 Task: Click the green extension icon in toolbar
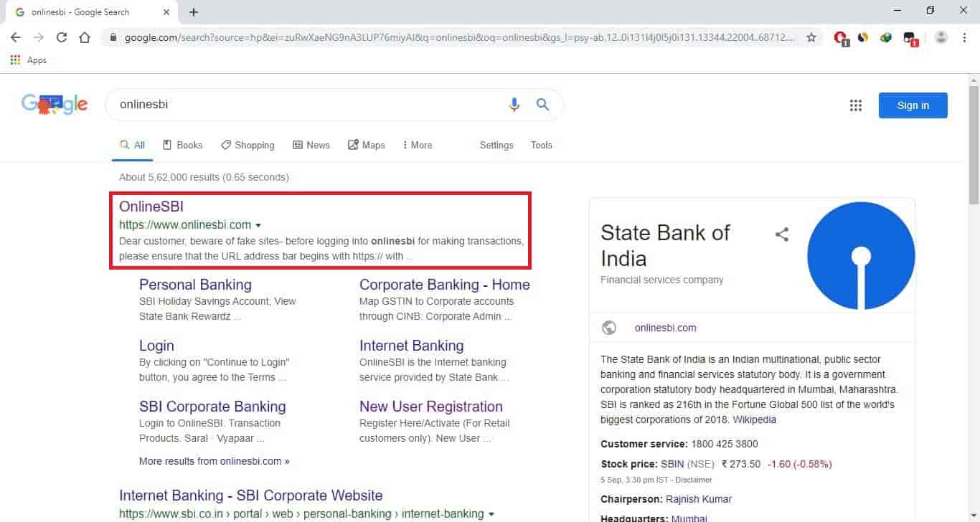click(x=886, y=37)
